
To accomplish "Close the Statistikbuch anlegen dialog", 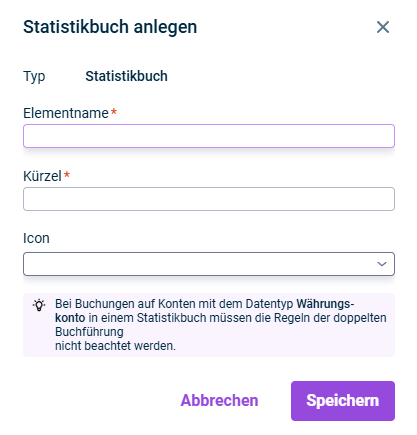I will click(x=383, y=27).
